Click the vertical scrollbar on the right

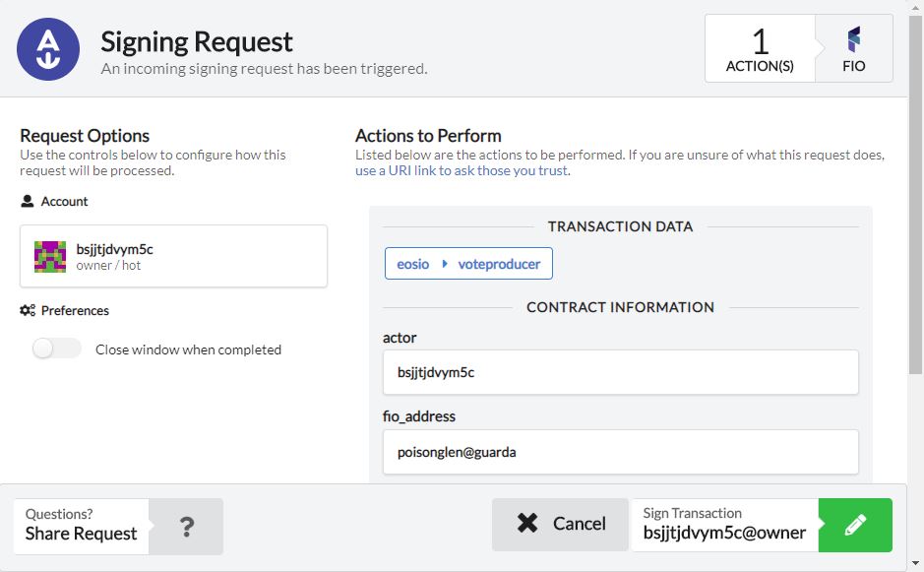(x=916, y=236)
